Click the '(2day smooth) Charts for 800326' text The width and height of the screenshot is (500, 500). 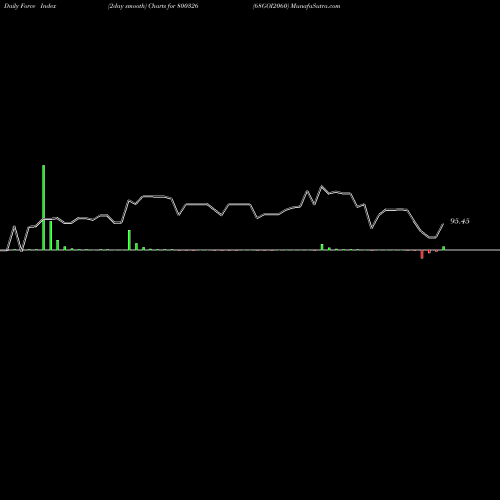pos(153,6)
